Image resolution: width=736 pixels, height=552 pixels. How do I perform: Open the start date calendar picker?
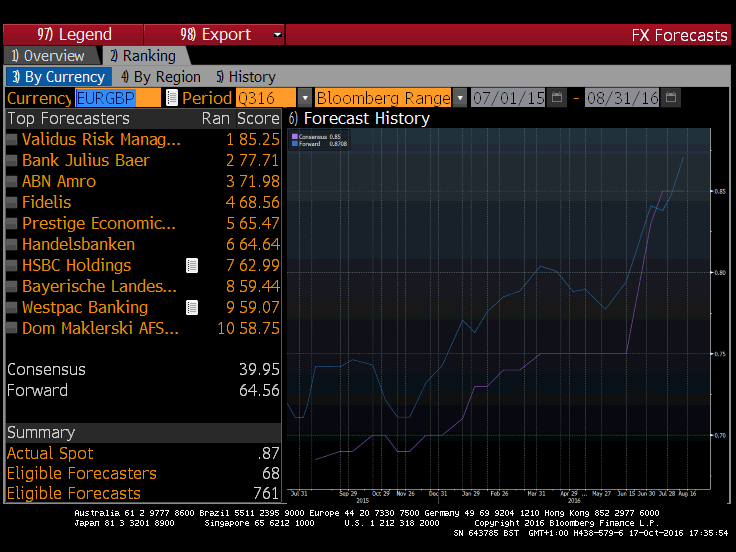click(557, 98)
